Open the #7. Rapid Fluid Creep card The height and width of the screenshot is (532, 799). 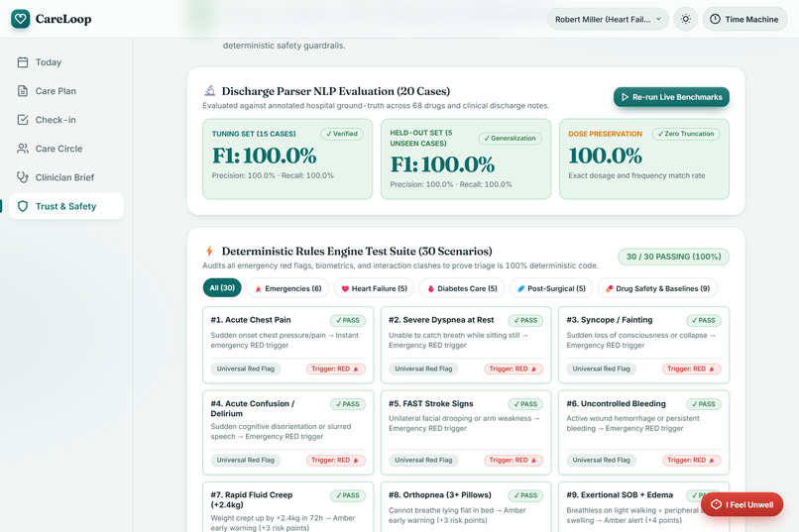click(x=287, y=507)
